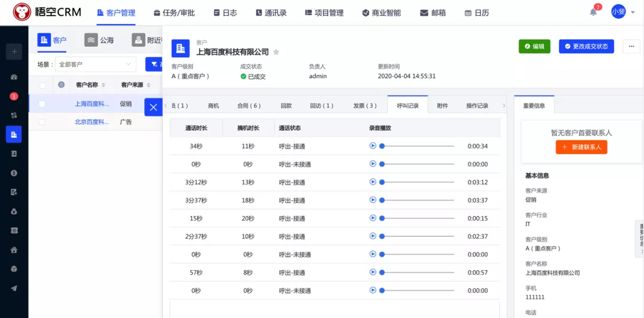644x318 pixels.
Task: Open the paper plane sidebar icon
Action: pos(14,288)
